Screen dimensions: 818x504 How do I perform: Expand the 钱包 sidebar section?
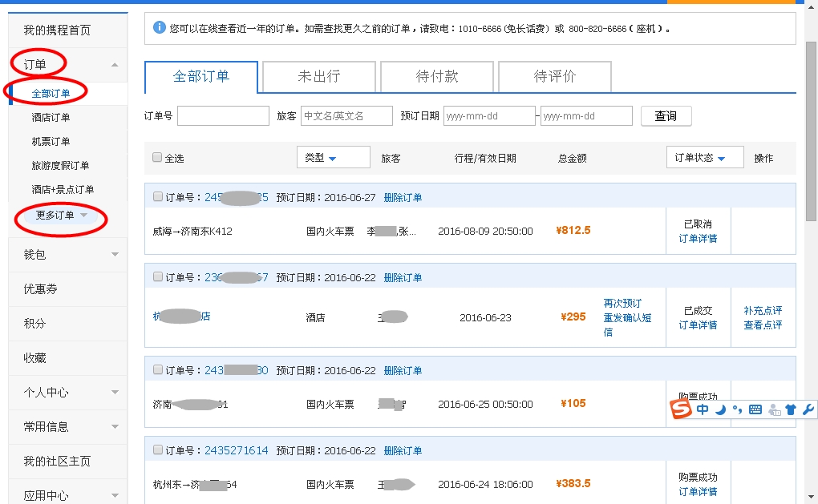click(115, 254)
